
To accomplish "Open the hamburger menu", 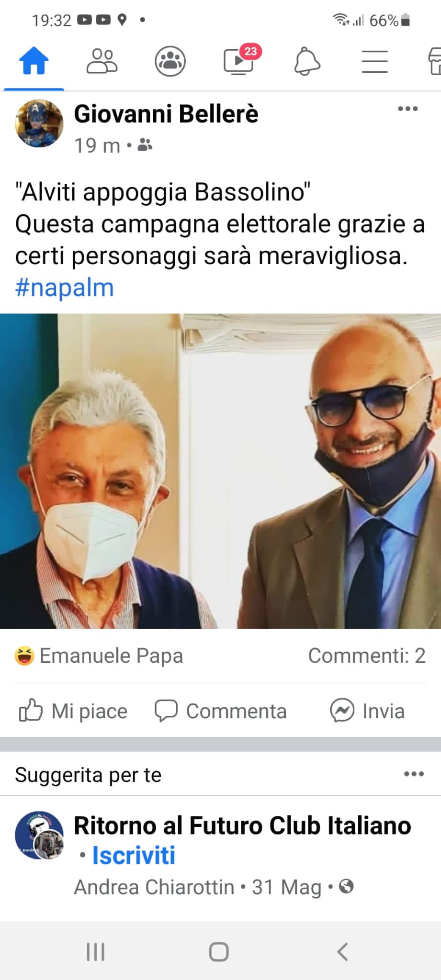I will [x=374, y=61].
